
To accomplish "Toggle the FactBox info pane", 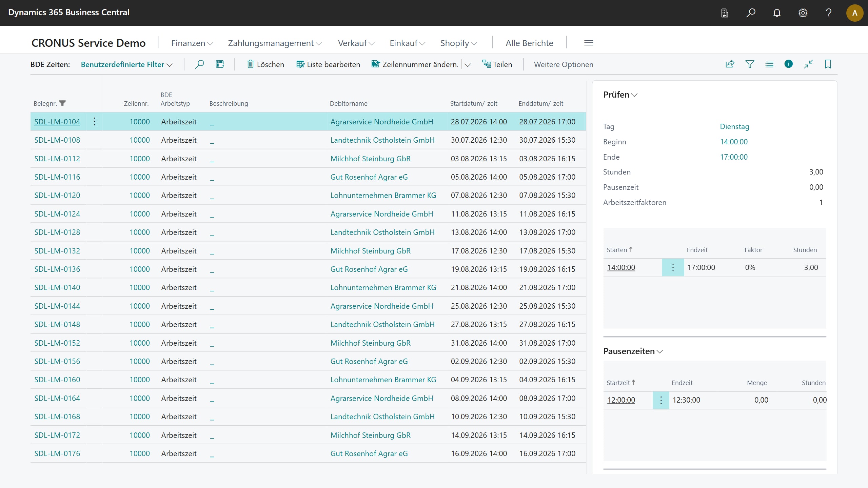I will [x=789, y=64].
